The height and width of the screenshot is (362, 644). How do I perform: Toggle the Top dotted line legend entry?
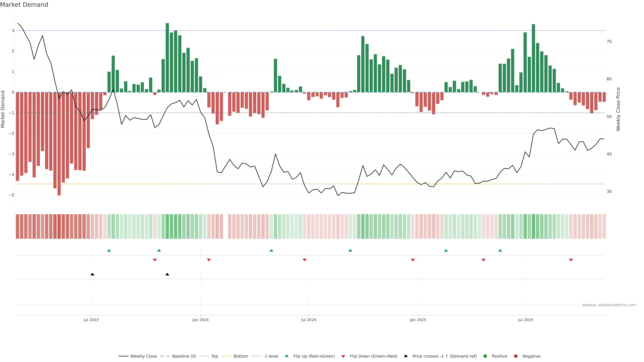214,356
